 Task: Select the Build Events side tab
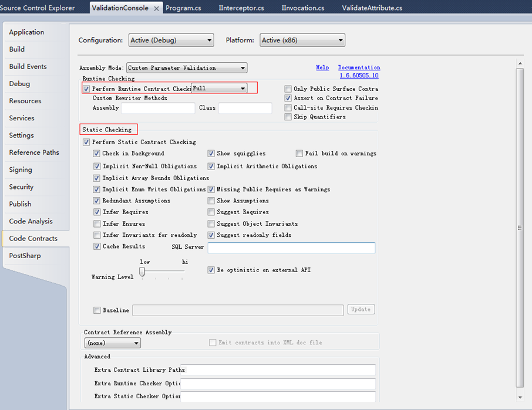click(x=28, y=66)
